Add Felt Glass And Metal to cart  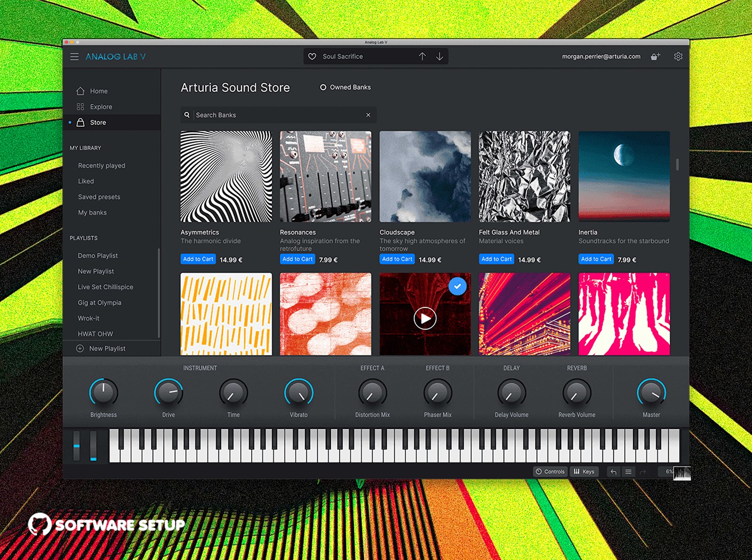496,259
